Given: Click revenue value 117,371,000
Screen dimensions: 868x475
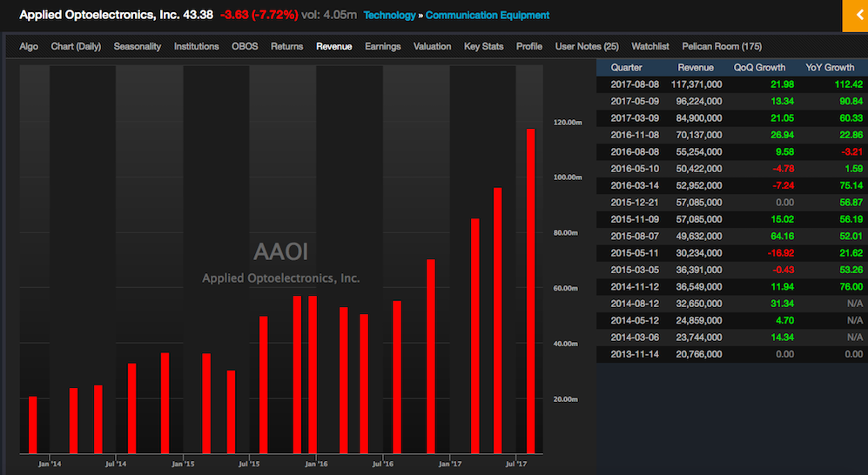Looking at the screenshot, I should click(696, 84).
